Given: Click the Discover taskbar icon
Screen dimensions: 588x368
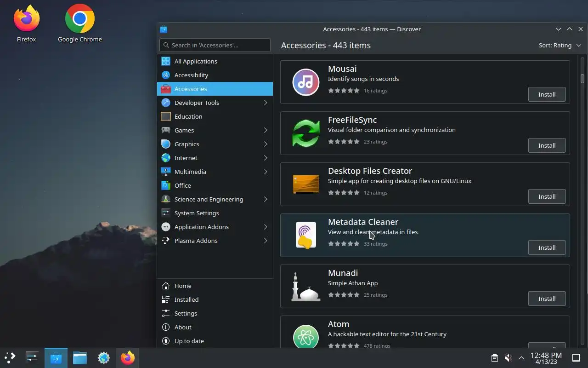Looking at the screenshot, I should [56, 357].
